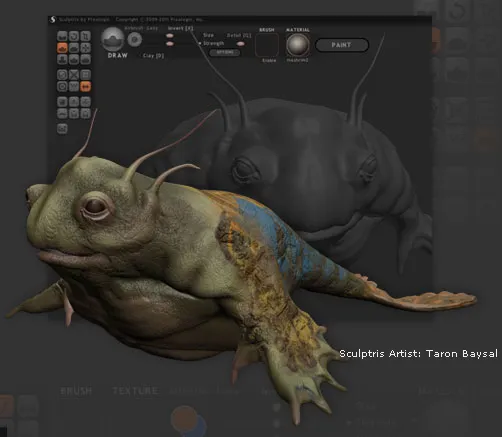Click the Subdivide All icon

pyautogui.click(x=86, y=75)
